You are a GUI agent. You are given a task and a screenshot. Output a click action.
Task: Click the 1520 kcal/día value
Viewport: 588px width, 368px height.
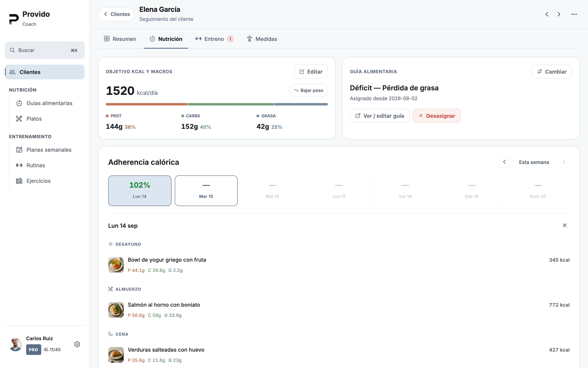coord(132,91)
